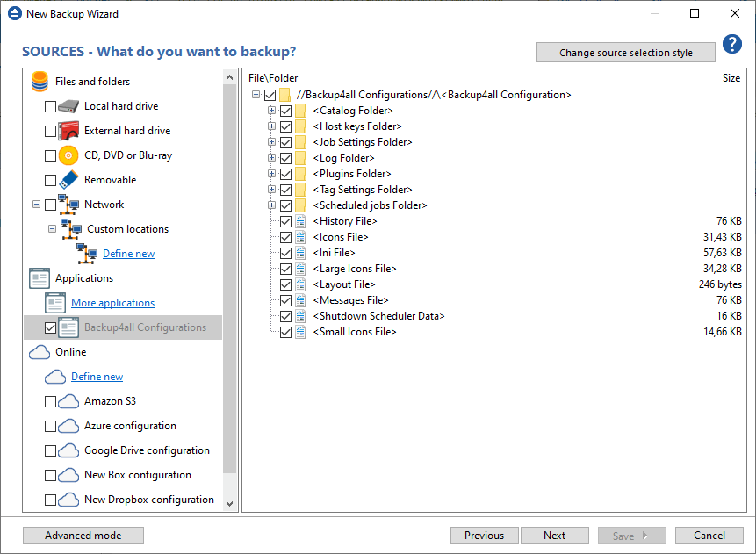Click the sources list scroll up arrow

click(229, 77)
